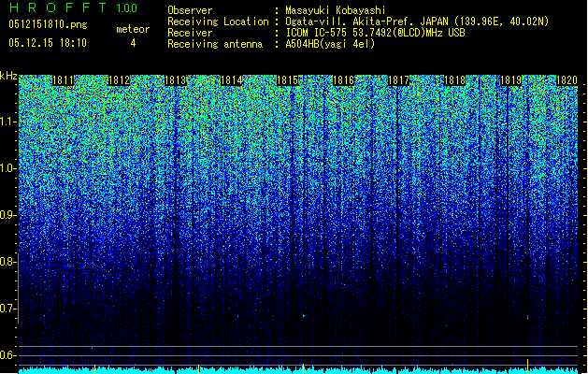This screenshot has width=588, height=374.
Task: Click the 1813 time marker
Action: coord(175,80)
